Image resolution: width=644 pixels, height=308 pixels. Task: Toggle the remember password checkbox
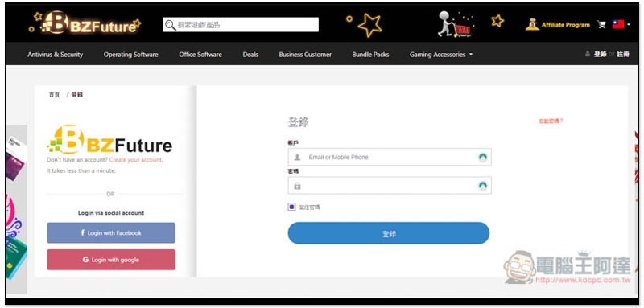point(291,207)
